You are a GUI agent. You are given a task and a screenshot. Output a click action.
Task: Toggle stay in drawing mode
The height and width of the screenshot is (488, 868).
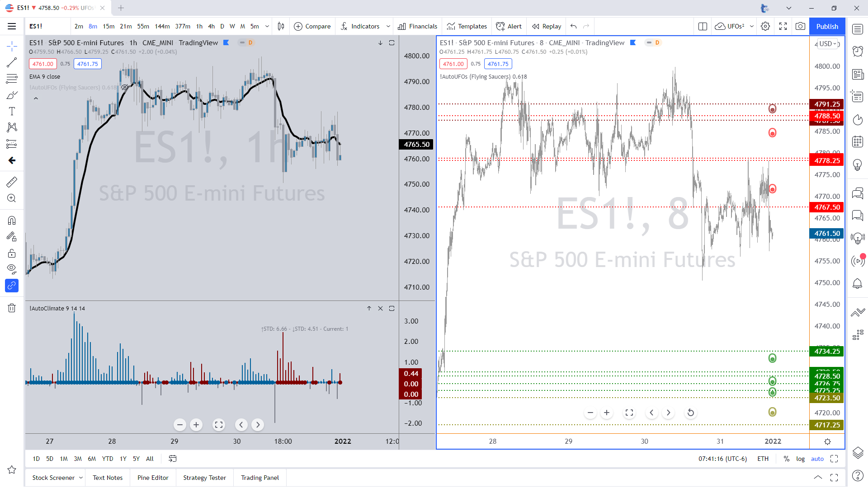(12, 236)
